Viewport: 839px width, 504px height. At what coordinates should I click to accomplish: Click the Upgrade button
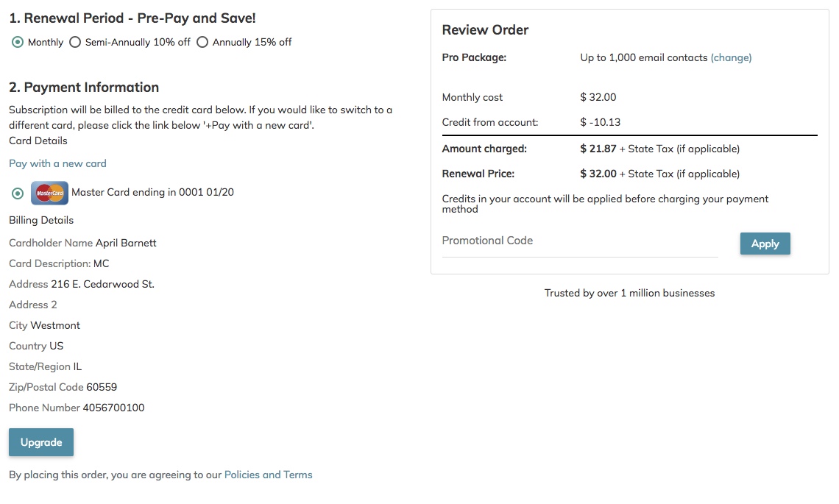(41, 442)
